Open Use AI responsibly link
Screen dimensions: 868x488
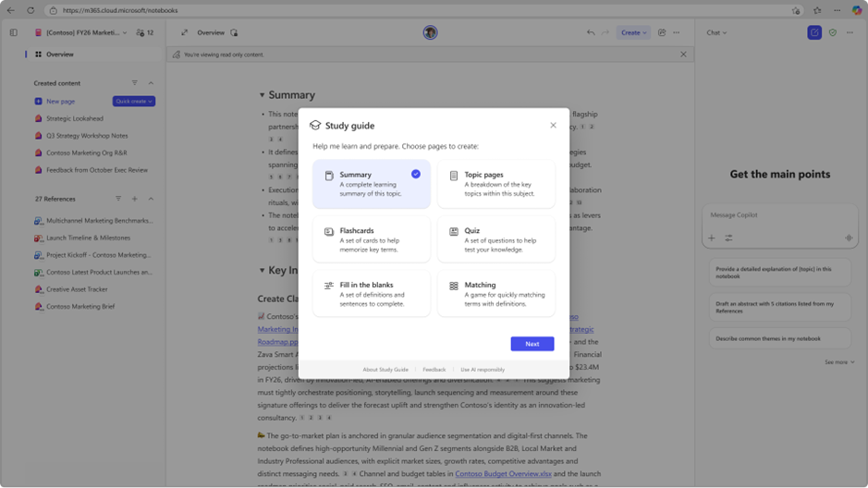click(x=483, y=370)
